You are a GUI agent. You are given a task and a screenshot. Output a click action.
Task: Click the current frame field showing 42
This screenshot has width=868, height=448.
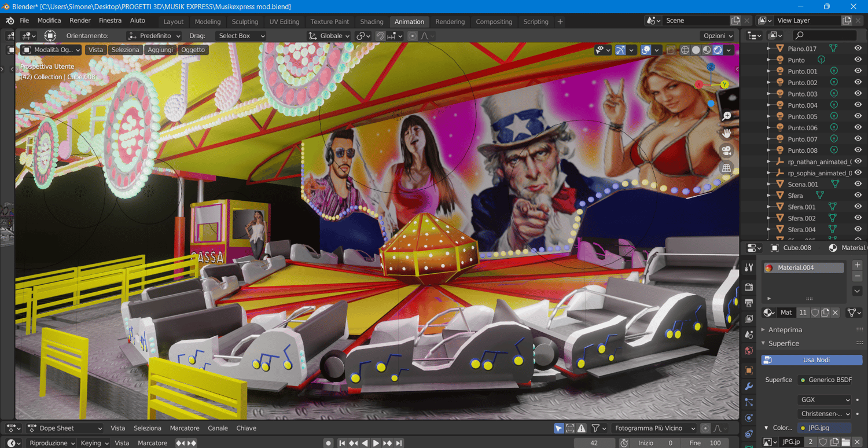point(594,443)
